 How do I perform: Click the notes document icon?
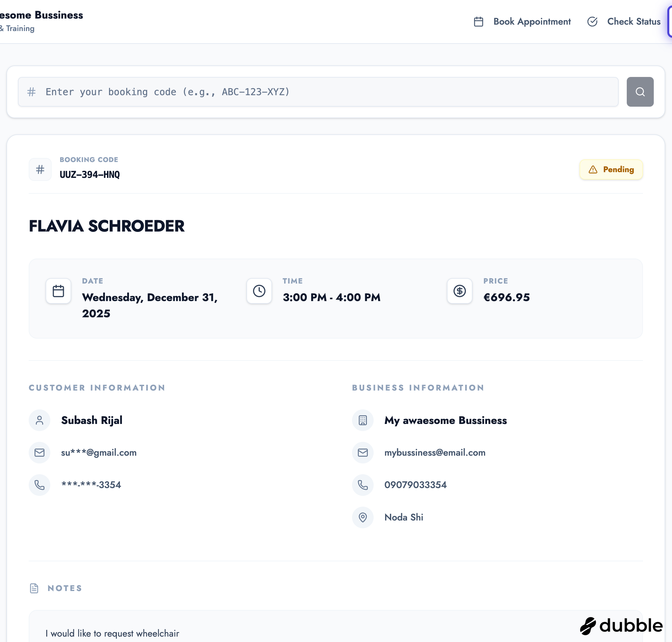click(x=33, y=588)
